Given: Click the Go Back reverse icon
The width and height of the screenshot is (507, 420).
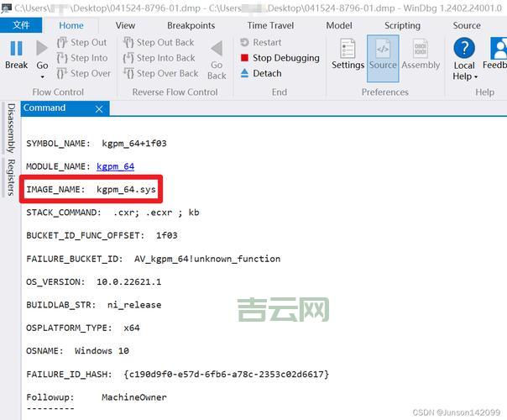Looking at the screenshot, I should 217,49.
